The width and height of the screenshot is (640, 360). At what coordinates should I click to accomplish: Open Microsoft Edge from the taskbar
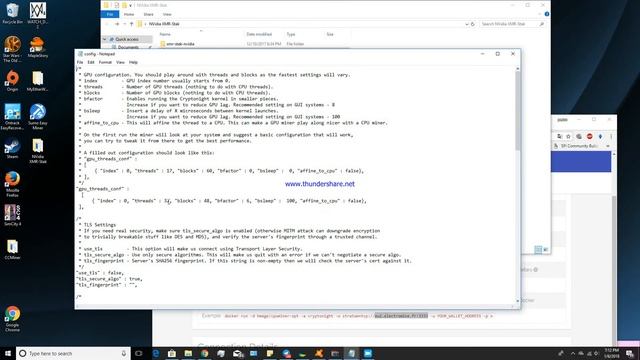pos(156,353)
